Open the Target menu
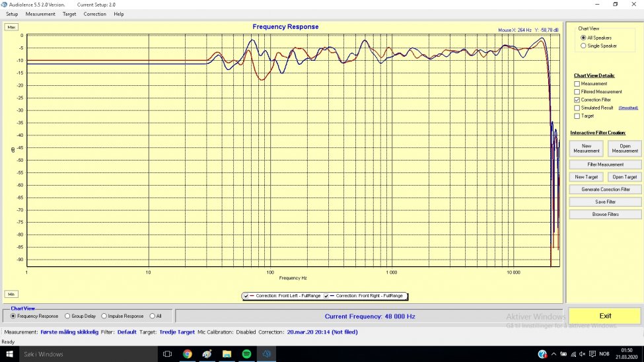 [69, 14]
